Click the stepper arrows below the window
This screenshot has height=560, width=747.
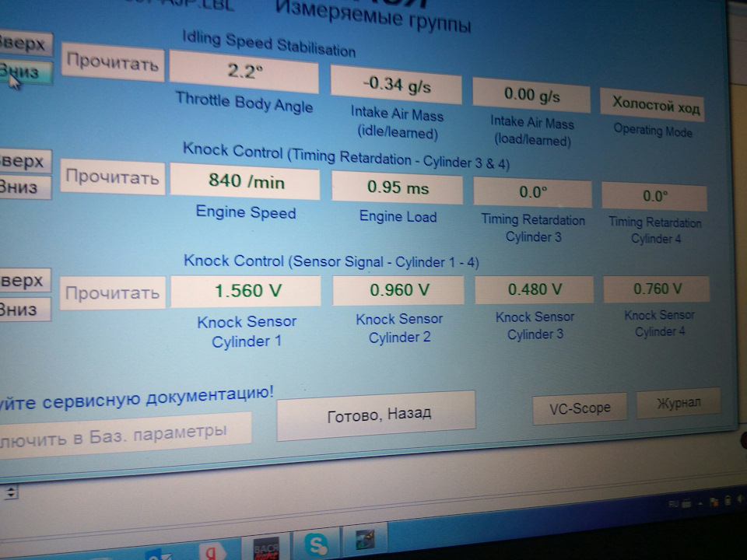pyautogui.click(x=10, y=492)
